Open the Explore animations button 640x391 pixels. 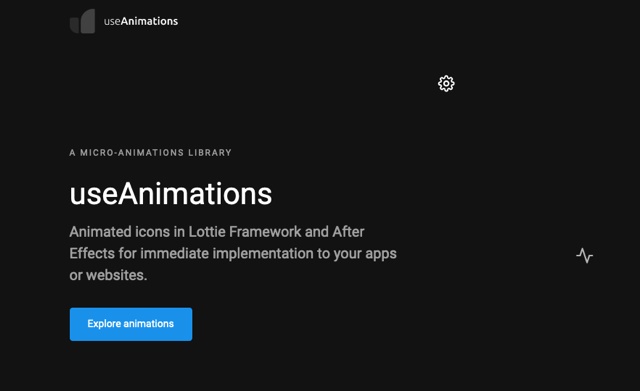point(131,324)
